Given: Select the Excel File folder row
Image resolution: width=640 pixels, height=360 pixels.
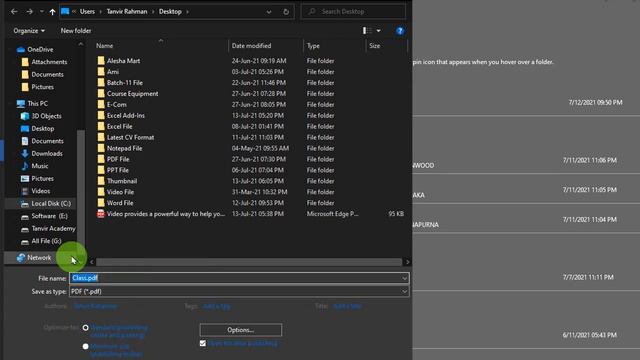Looking at the screenshot, I should pyautogui.click(x=250, y=127).
